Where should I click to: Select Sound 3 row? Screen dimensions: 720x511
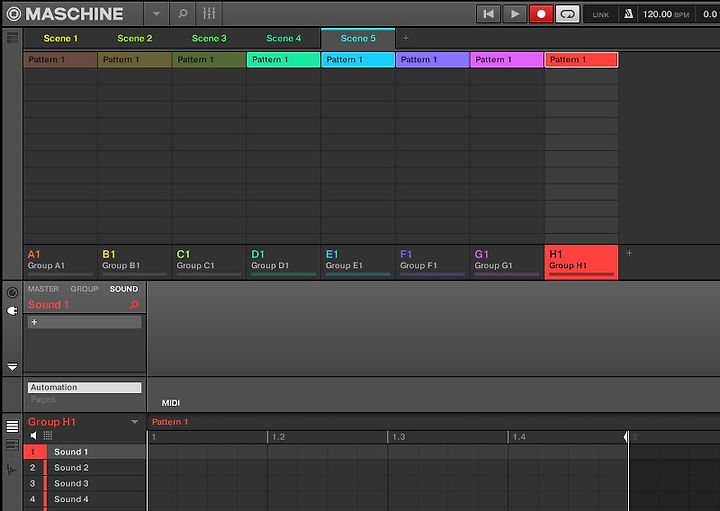click(85, 483)
